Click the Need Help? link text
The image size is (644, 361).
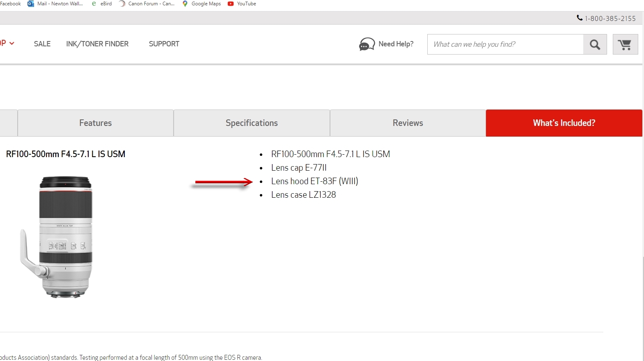(x=396, y=44)
